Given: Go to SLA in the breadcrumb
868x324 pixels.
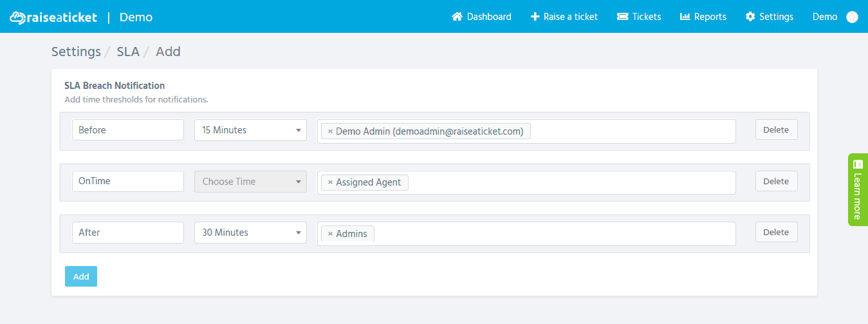Looking at the screenshot, I should click(128, 52).
